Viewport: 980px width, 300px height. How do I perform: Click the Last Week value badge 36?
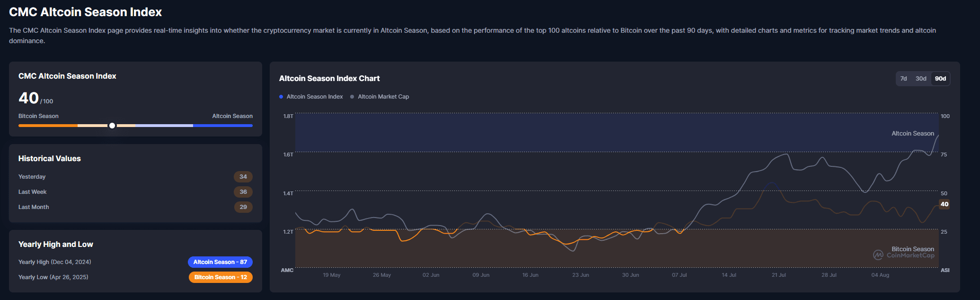243,192
